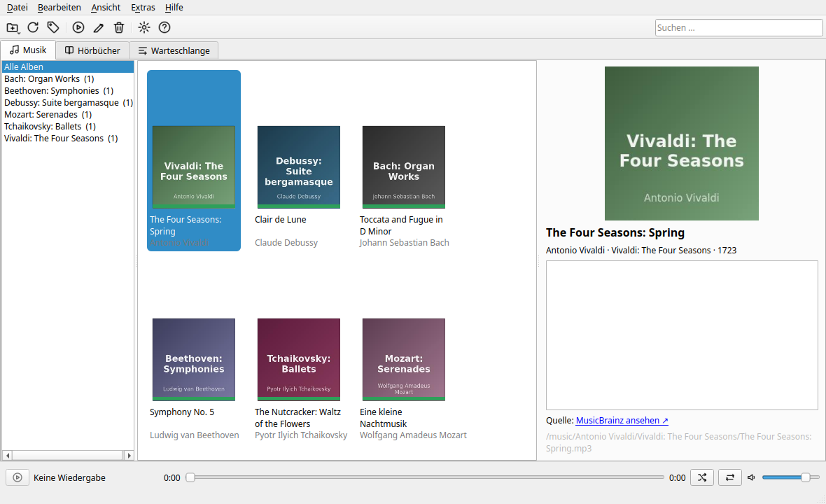Open the Extras menu
826x504 pixels.
click(x=143, y=8)
